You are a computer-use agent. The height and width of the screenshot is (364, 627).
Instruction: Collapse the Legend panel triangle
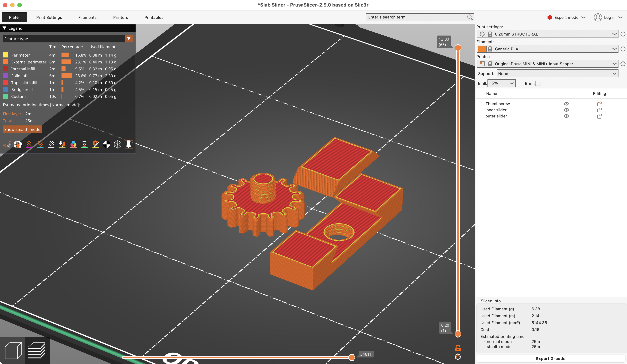tap(5, 28)
